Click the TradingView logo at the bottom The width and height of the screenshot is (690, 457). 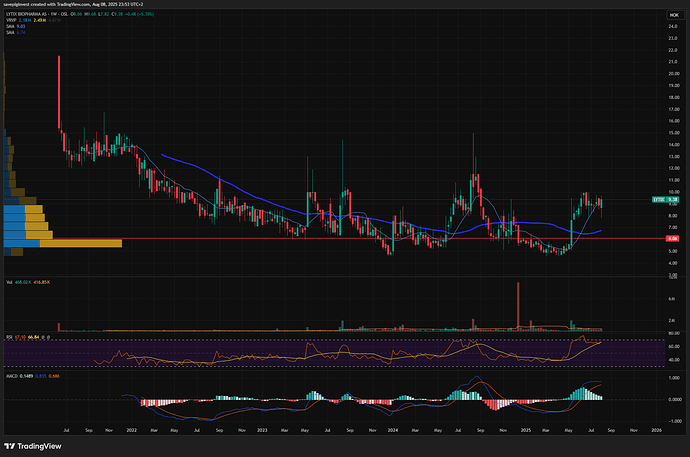(x=33, y=446)
